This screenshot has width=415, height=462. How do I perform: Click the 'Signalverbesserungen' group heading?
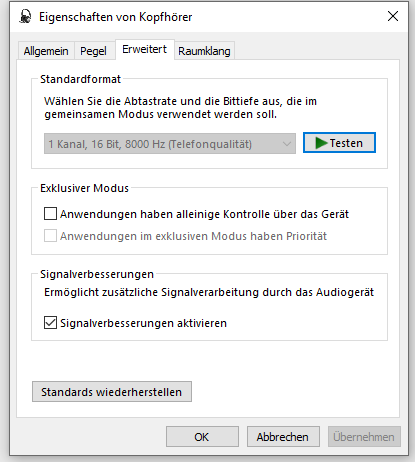point(97,274)
